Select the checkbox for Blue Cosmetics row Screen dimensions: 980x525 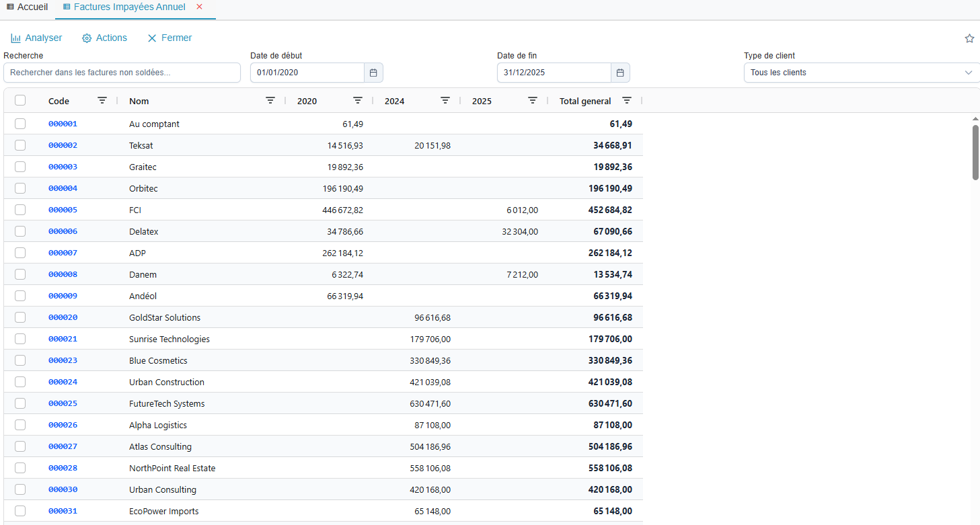[x=20, y=360]
